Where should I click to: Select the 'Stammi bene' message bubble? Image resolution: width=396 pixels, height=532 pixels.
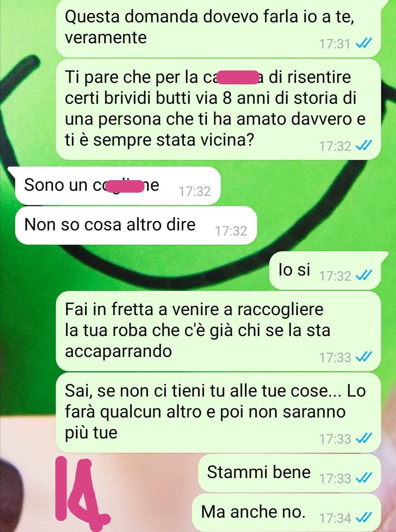[x=289, y=473]
